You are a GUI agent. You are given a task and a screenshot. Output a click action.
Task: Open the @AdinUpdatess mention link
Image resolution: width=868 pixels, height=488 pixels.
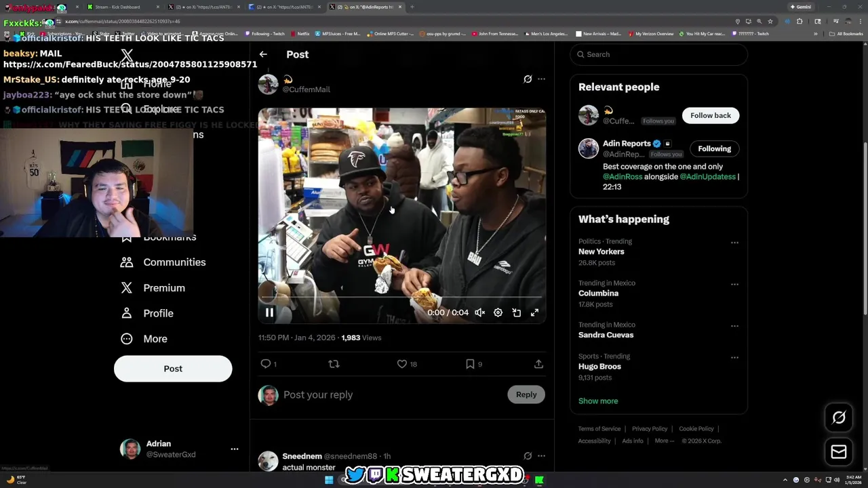coord(707,177)
